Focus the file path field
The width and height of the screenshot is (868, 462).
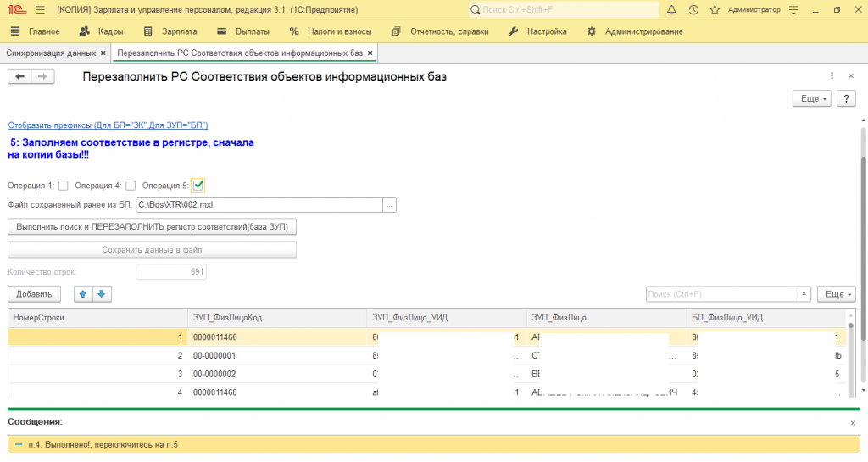pyautogui.click(x=259, y=204)
